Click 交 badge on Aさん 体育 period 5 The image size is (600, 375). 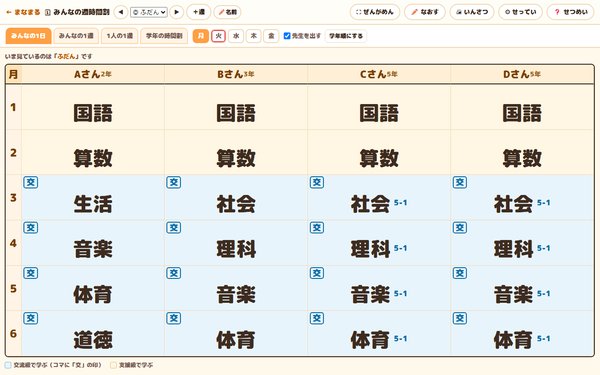click(31, 273)
